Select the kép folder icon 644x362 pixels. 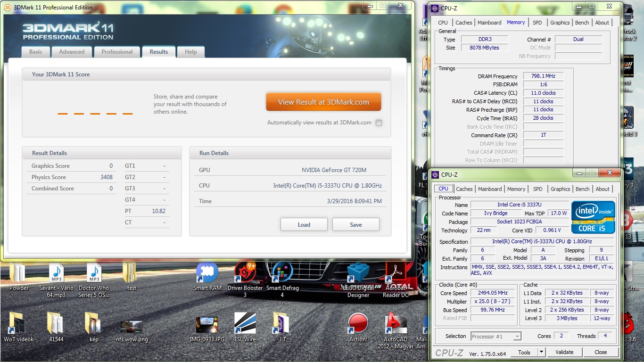pyautogui.click(x=94, y=327)
